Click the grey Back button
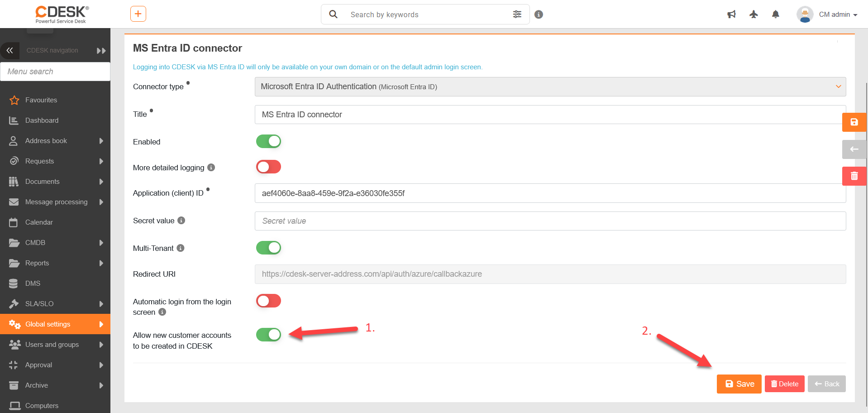The width and height of the screenshot is (868, 413). tap(827, 384)
